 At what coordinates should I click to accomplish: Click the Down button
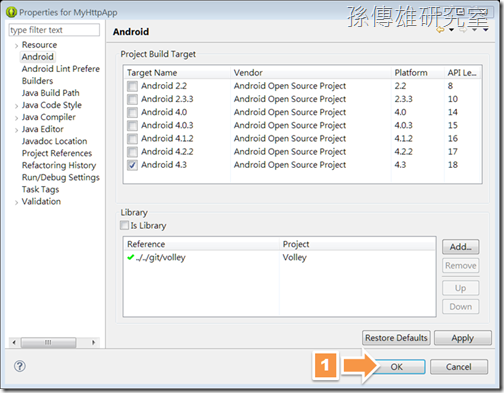tap(461, 307)
